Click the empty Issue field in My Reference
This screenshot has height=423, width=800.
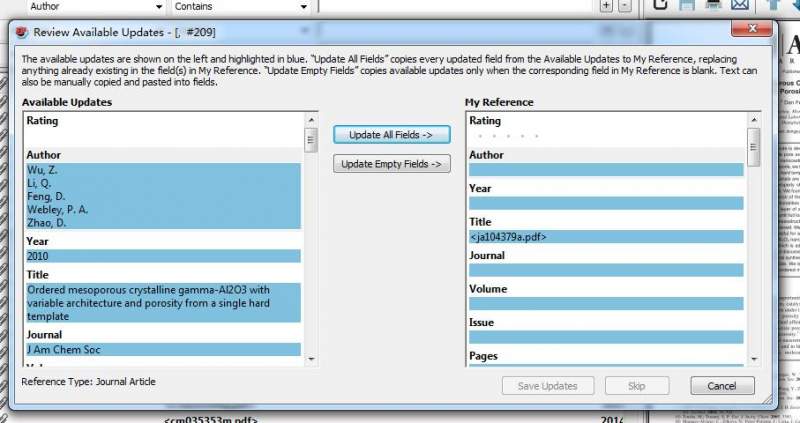click(606, 337)
